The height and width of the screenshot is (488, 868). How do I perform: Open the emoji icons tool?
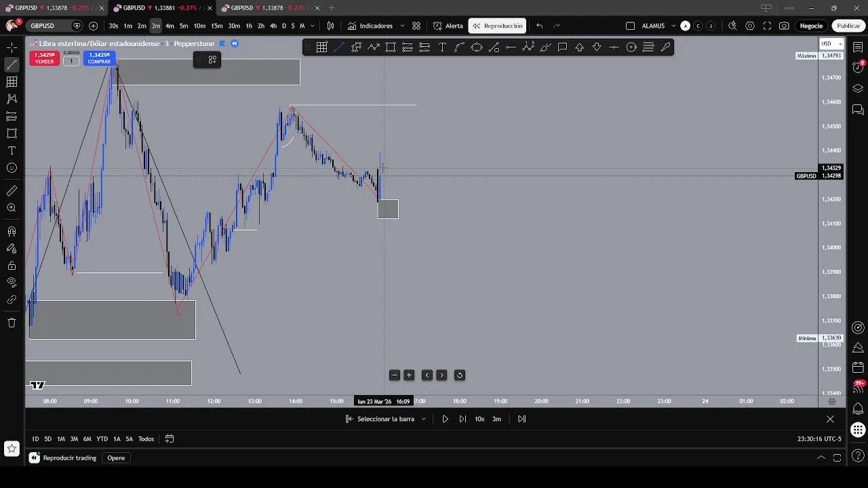point(12,167)
